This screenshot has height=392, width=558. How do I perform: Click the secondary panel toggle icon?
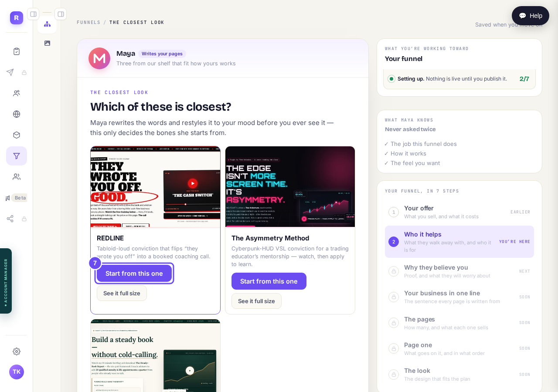coord(61,14)
